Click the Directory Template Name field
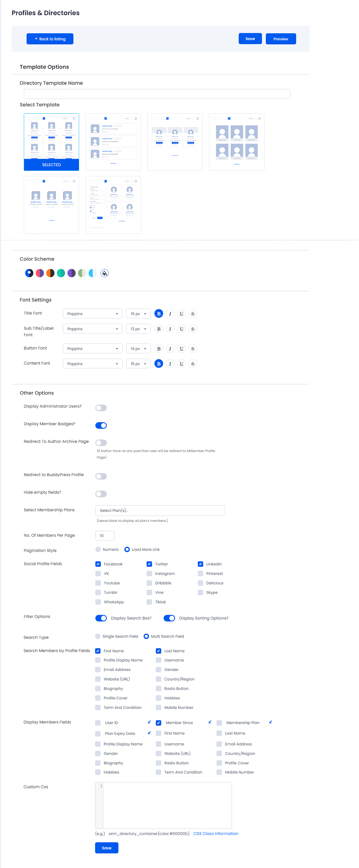The width and height of the screenshot is (359, 868). tap(157, 94)
